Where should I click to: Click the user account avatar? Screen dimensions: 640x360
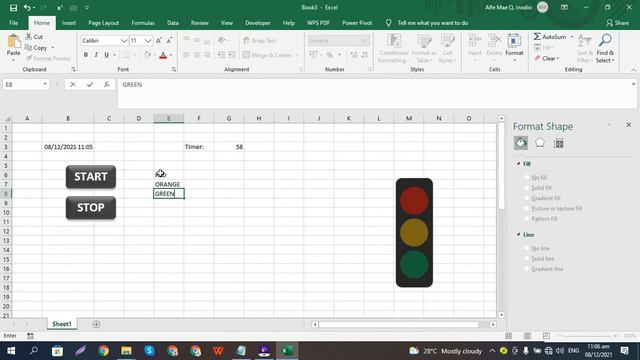click(542, 7)
